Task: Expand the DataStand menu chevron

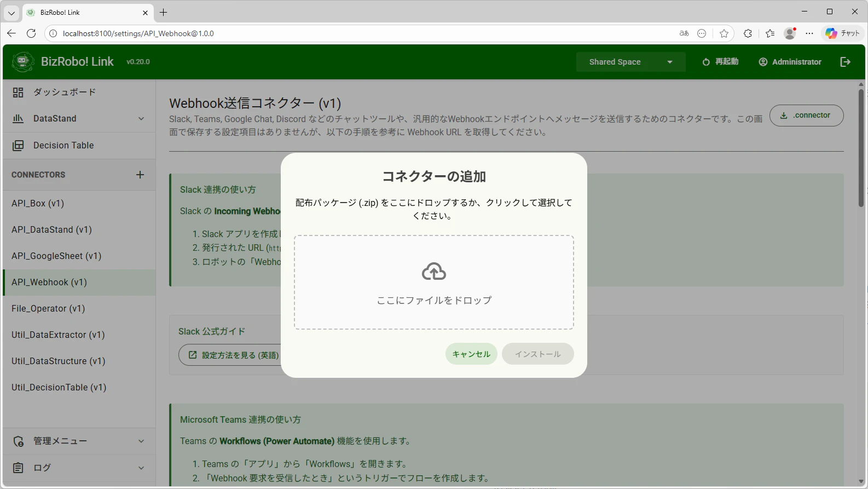Action: click(x=141, y=119)
